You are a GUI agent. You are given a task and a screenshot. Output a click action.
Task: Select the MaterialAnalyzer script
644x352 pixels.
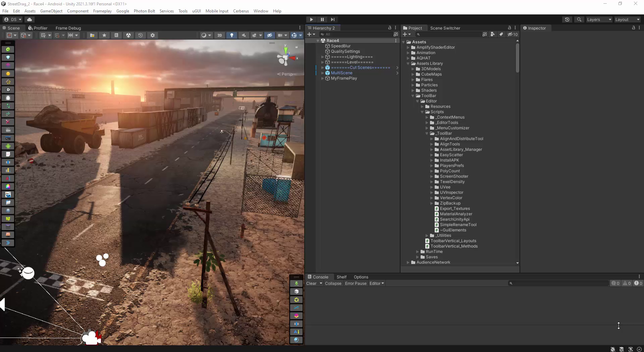(x=456, y=214)
